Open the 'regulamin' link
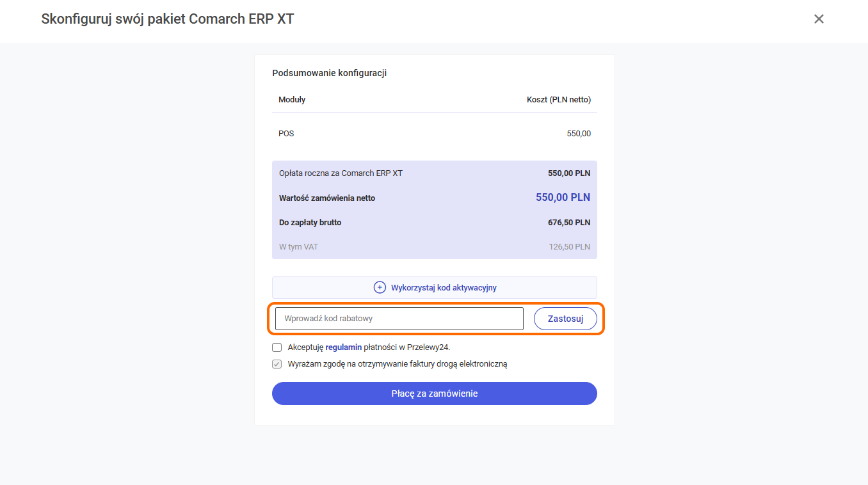868x485 pixels. 344,347
